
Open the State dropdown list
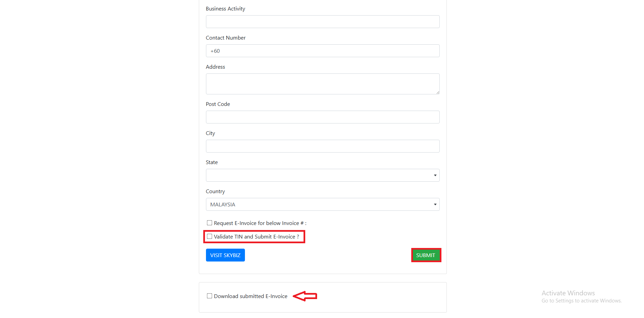(x=323, y=175)
